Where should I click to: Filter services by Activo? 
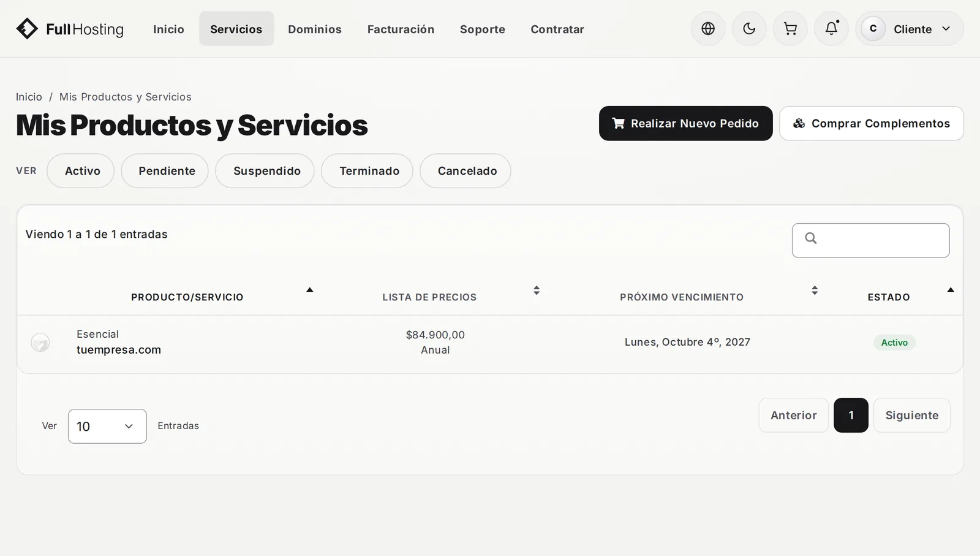(81, 171)
